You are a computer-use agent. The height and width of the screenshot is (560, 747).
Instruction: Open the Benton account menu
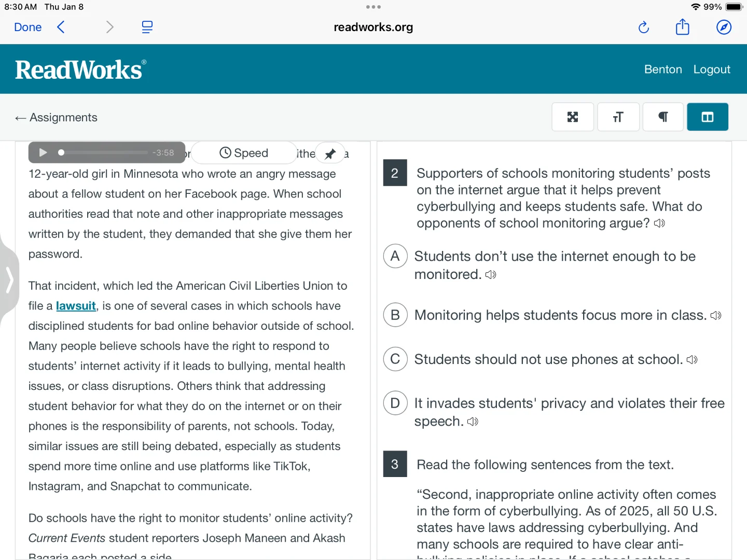click(663, 69)
